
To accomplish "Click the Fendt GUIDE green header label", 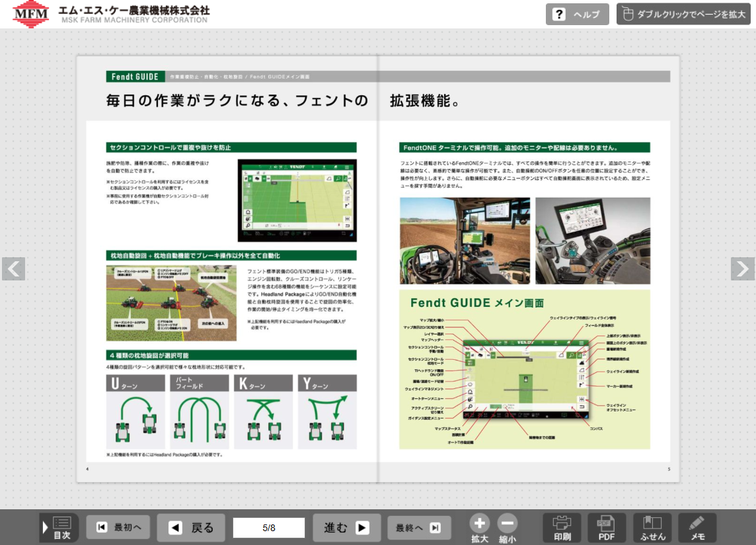I will tap(135, 77).
